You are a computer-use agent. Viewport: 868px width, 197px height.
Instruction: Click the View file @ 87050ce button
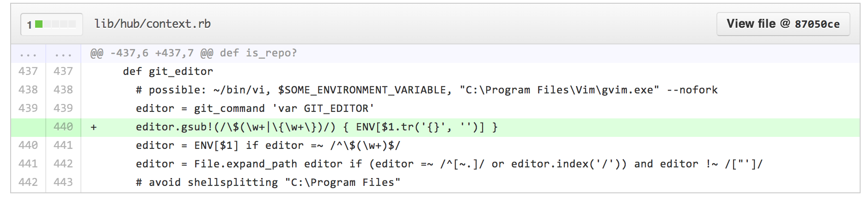783,24
